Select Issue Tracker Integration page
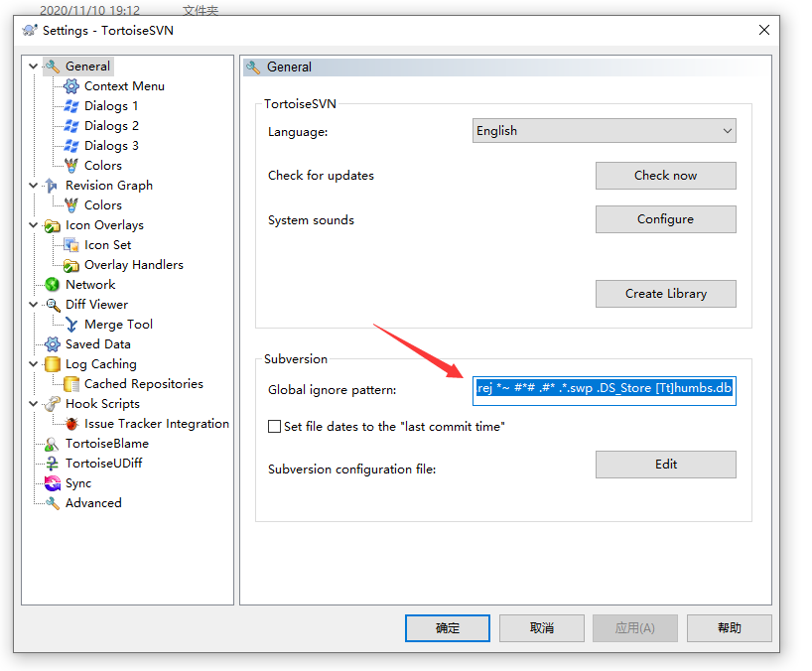This screenshot has width=812, height=671. pyautogui.click(x=157, y=424)
